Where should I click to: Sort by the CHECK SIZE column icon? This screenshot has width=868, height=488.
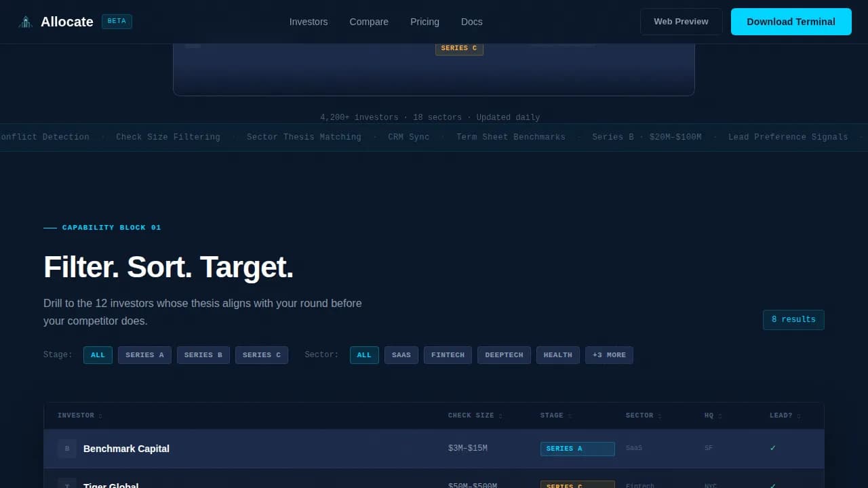(x=500, y=415)
